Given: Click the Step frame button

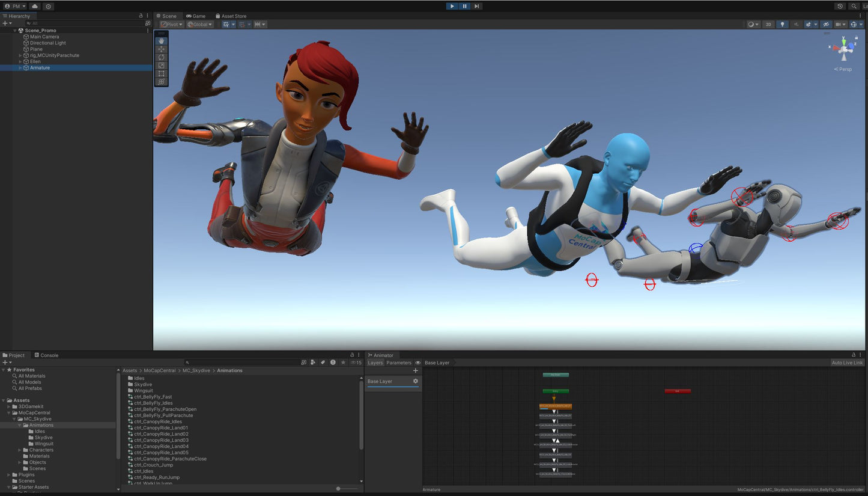Looking at the screenshot, I should [x=476, y=6].
